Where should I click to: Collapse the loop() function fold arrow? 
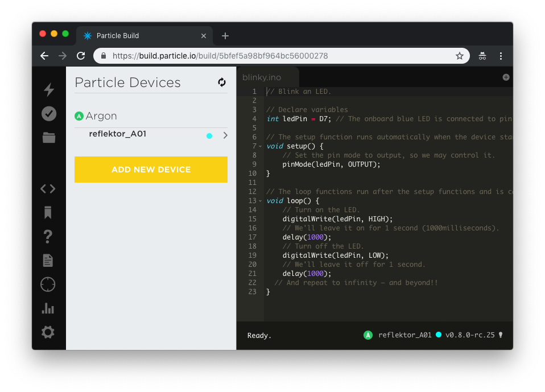(x=261, y=201)
